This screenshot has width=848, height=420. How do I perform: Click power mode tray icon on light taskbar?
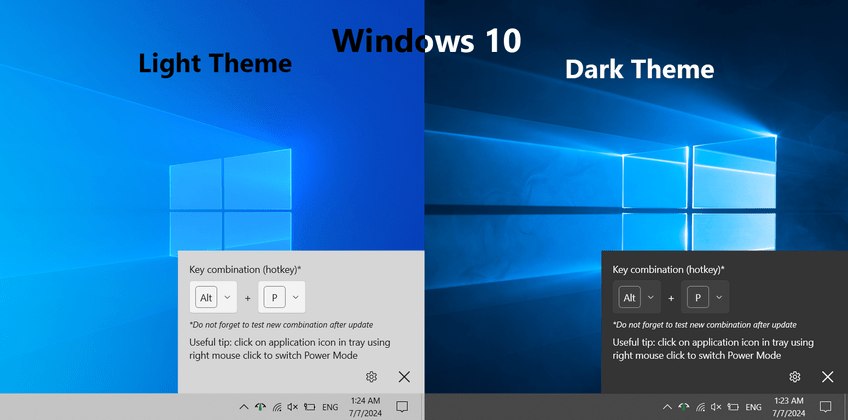click(x=260, y=407)
